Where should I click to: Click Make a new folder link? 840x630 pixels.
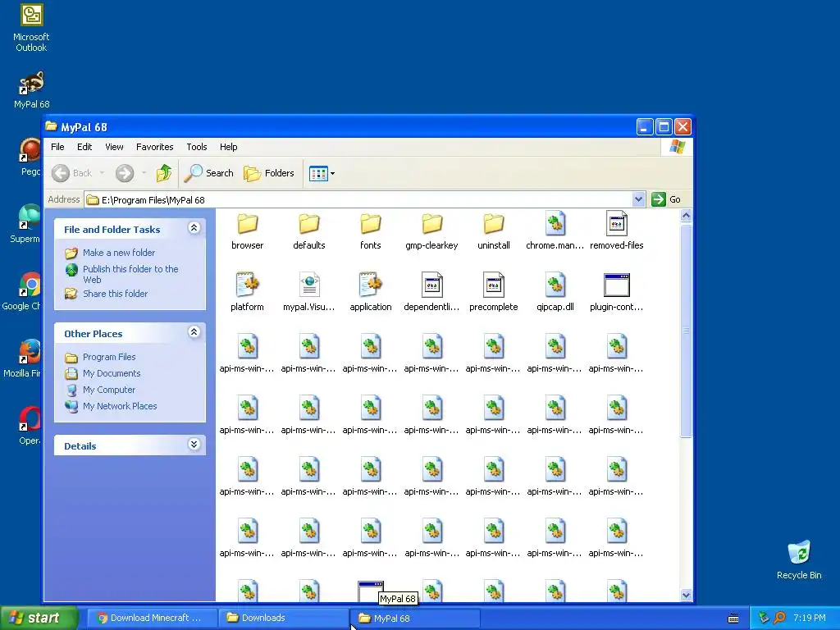[x=118, y=253]
